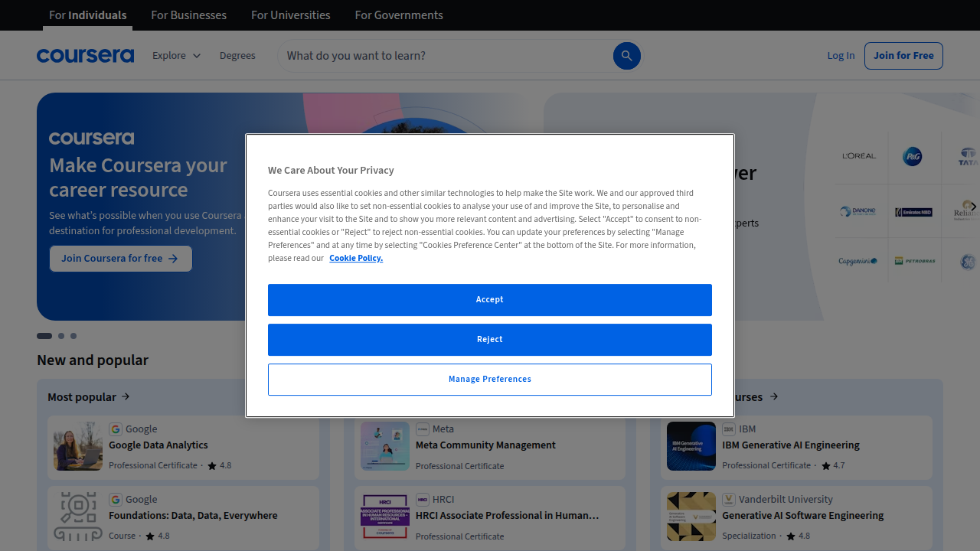This screenshot has height=551, width=980.
Task: Click Google Data Analytics title
Action: tap(158, 445)
